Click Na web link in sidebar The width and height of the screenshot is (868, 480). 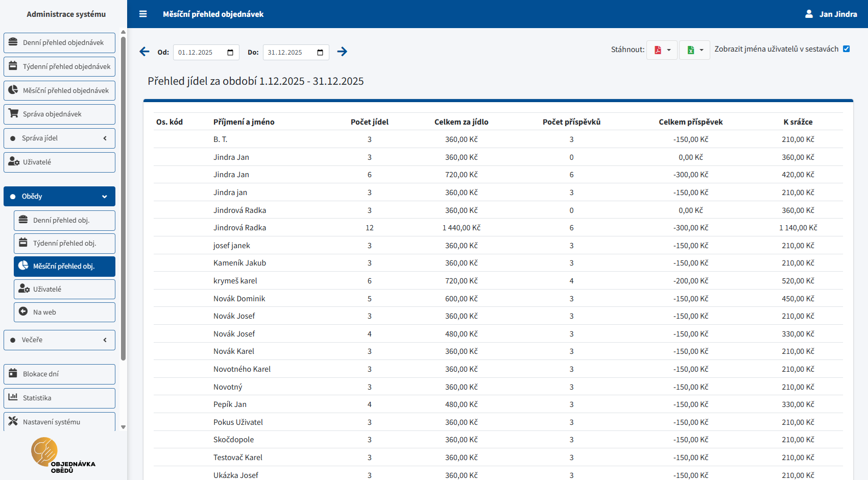pos(64,313)
